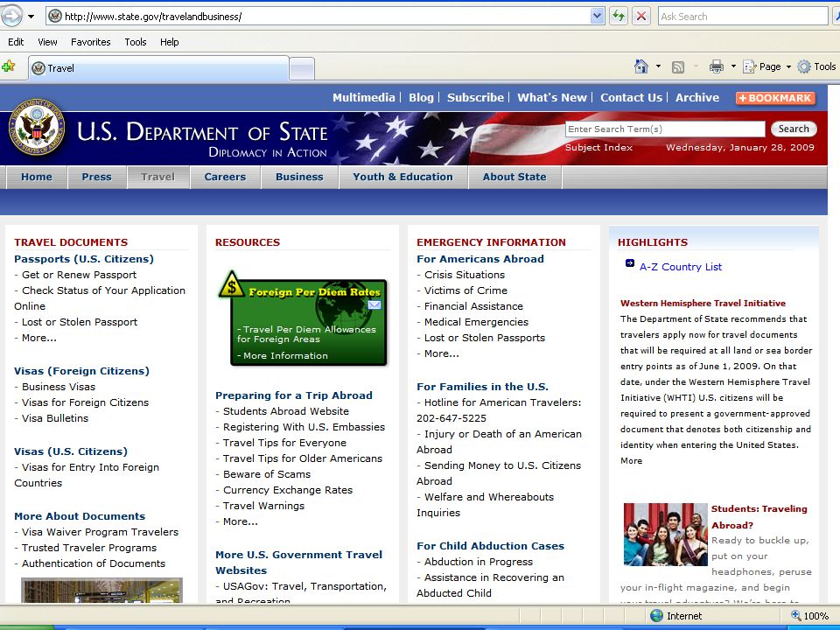Click the Home house icon in toolbar

coord(640,66)
